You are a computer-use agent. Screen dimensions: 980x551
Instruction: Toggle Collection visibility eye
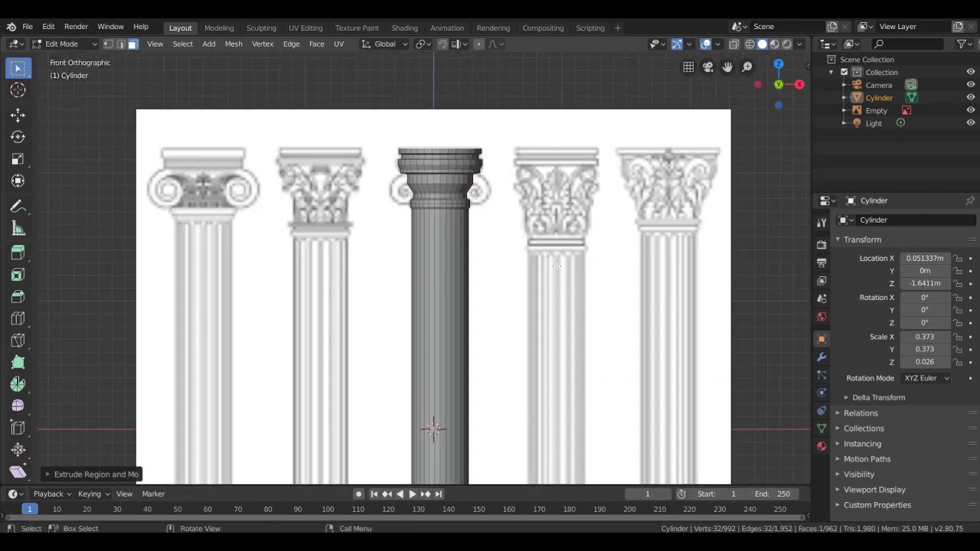click(970, 72)
